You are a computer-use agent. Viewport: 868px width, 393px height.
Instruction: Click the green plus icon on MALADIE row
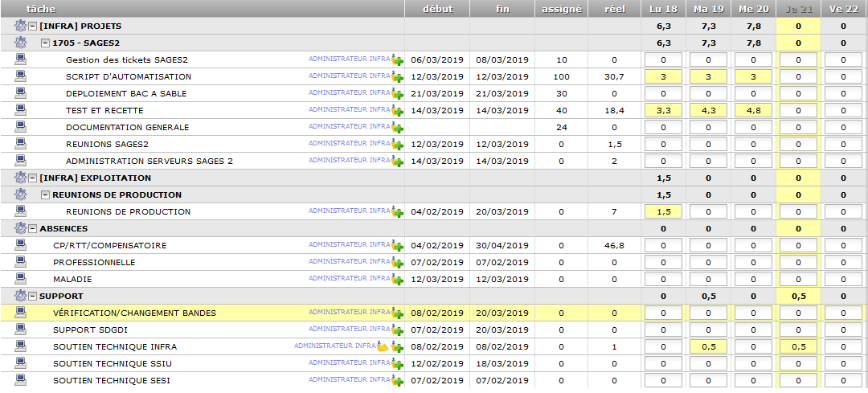tap(397, 280)
